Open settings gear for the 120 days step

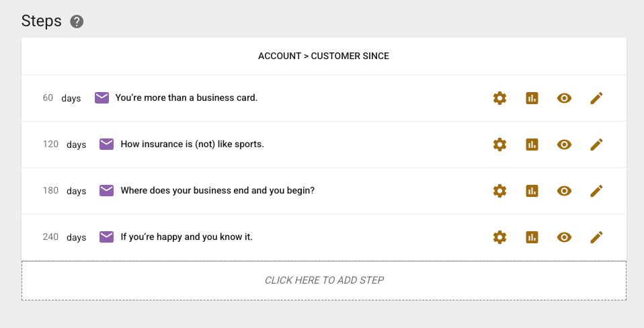coord(499,145)
